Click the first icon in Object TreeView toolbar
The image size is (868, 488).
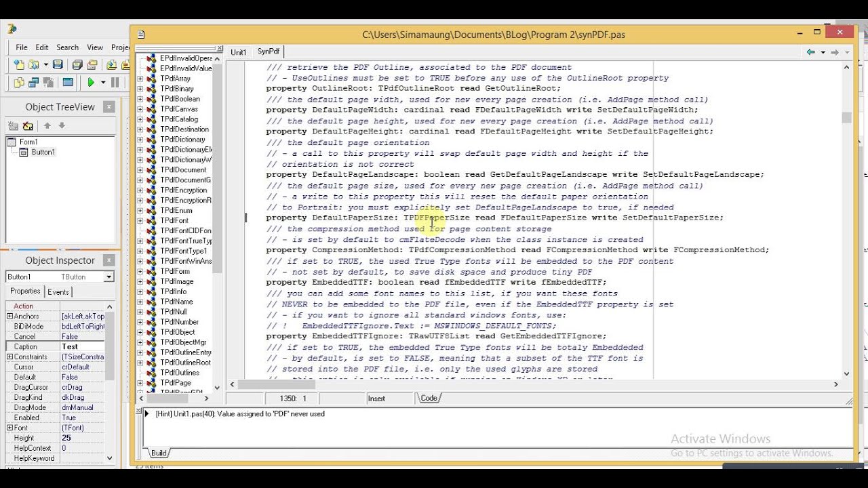[13, 126]
